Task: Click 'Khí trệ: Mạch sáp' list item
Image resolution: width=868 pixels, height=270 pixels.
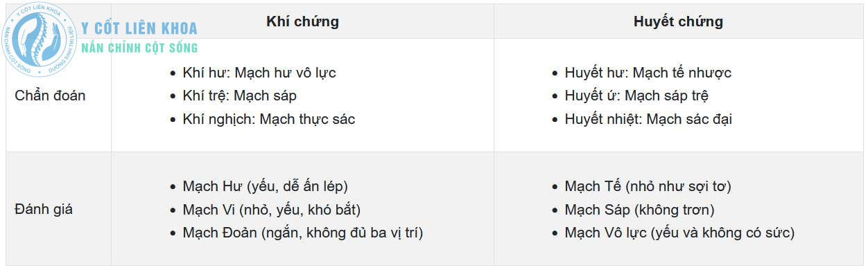Action: [x=240, y=96]
